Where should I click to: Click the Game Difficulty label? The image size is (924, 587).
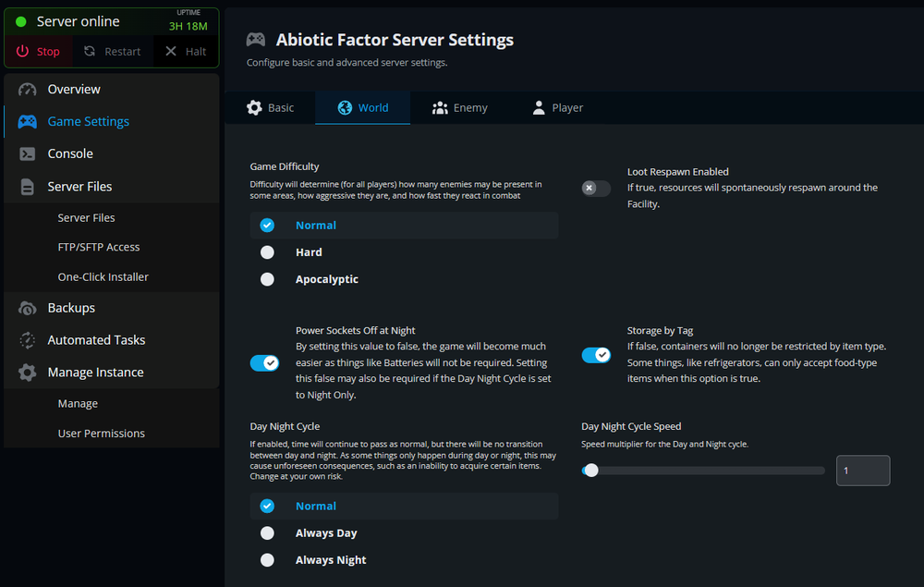coord(285,166)
